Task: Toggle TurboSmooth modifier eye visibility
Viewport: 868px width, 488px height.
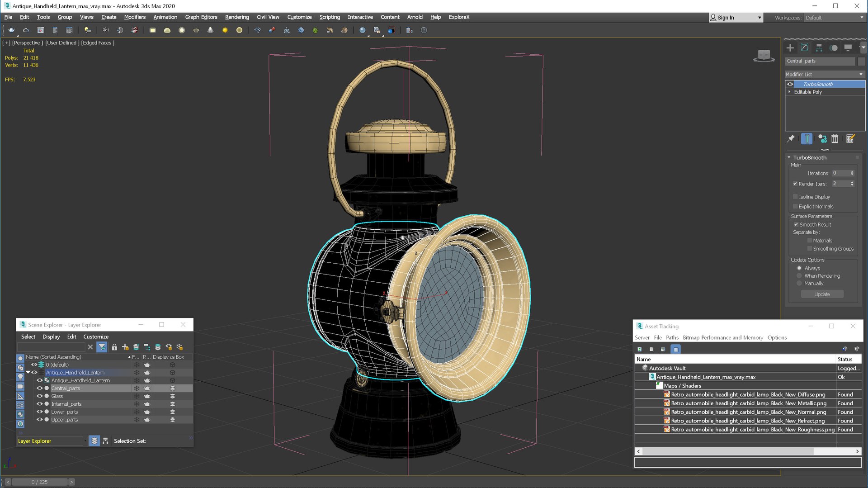Action: coord(790,84)
